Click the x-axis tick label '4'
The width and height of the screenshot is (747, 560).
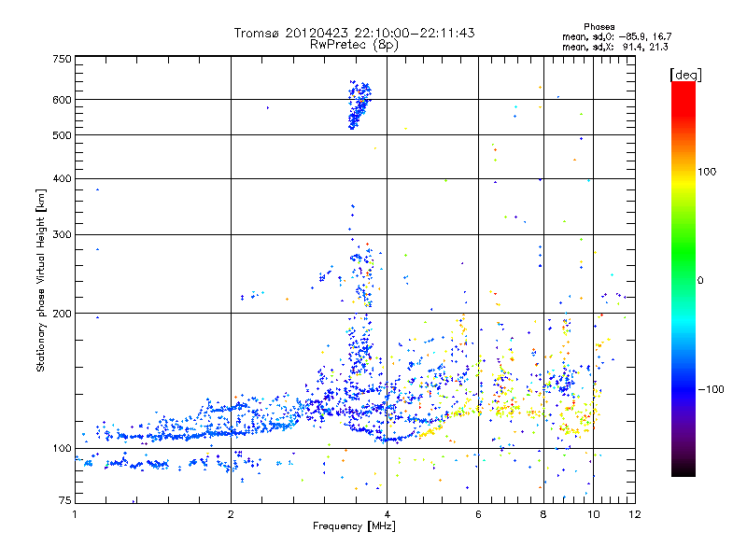point(387,514)
